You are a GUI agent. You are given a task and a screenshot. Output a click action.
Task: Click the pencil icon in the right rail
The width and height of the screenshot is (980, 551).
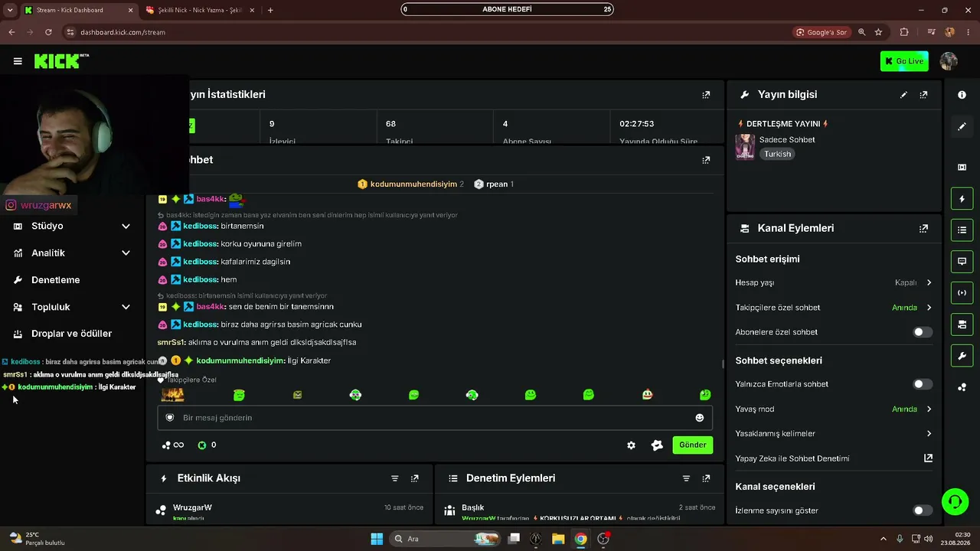962,126
